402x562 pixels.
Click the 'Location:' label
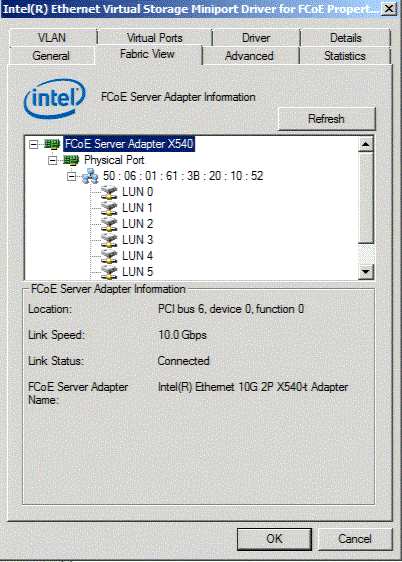(x=50, y=309)
